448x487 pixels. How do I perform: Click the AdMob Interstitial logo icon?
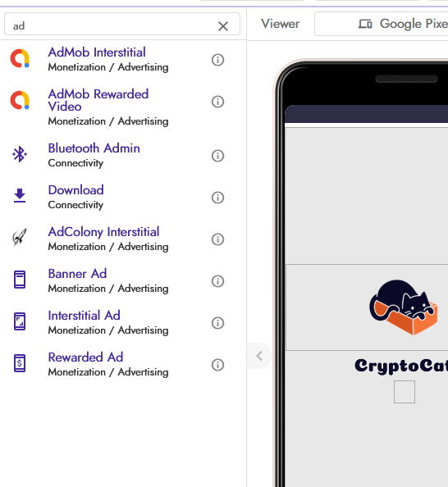click(x=20, y=59)
